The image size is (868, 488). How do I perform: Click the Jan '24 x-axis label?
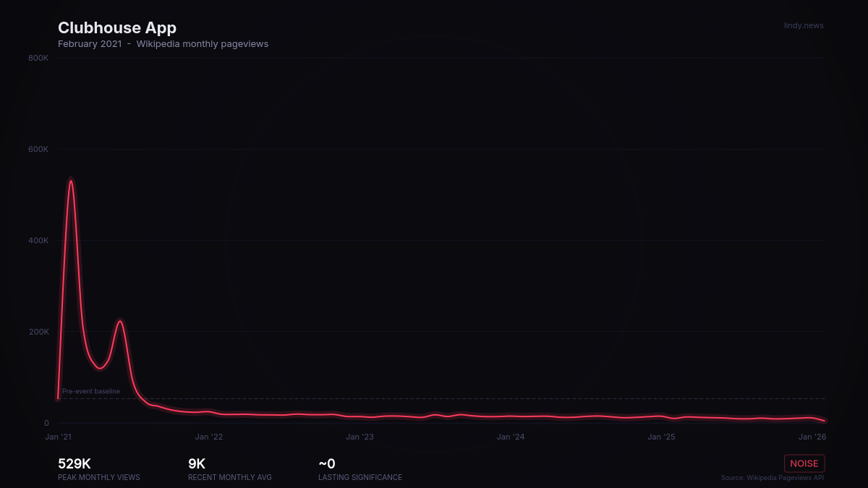[511, 437]
